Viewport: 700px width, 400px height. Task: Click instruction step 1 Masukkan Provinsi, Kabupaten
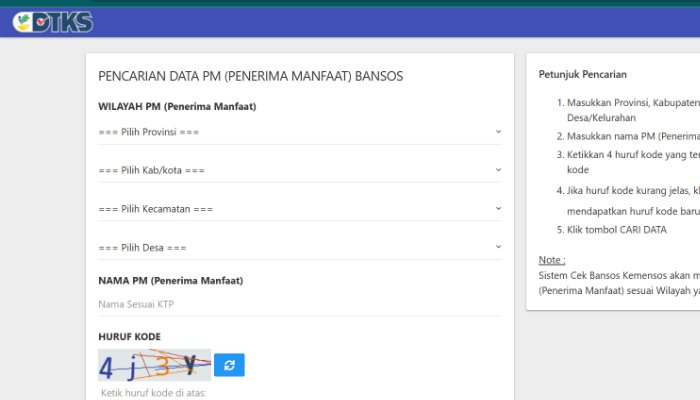click(628, 110)
